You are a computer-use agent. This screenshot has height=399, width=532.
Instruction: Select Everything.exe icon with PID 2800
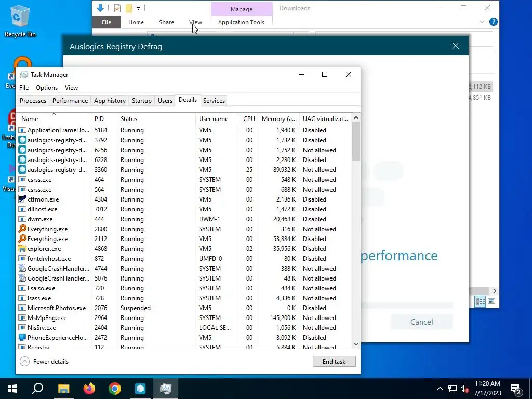[22, 229]
